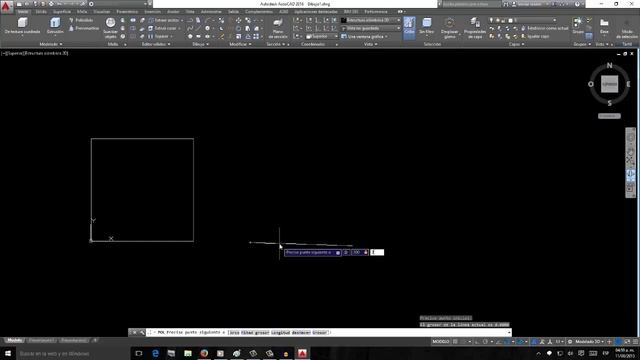This screenshot has width=640, height=360.
Task: Open the Vista no guardada dropdown
Action: (x=371, y=28)
